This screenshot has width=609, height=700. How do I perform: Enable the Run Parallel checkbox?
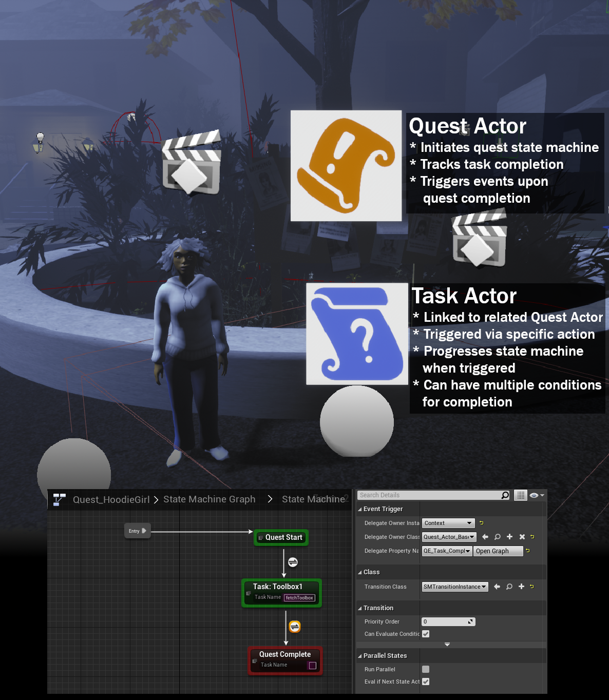tap(426, 669)
